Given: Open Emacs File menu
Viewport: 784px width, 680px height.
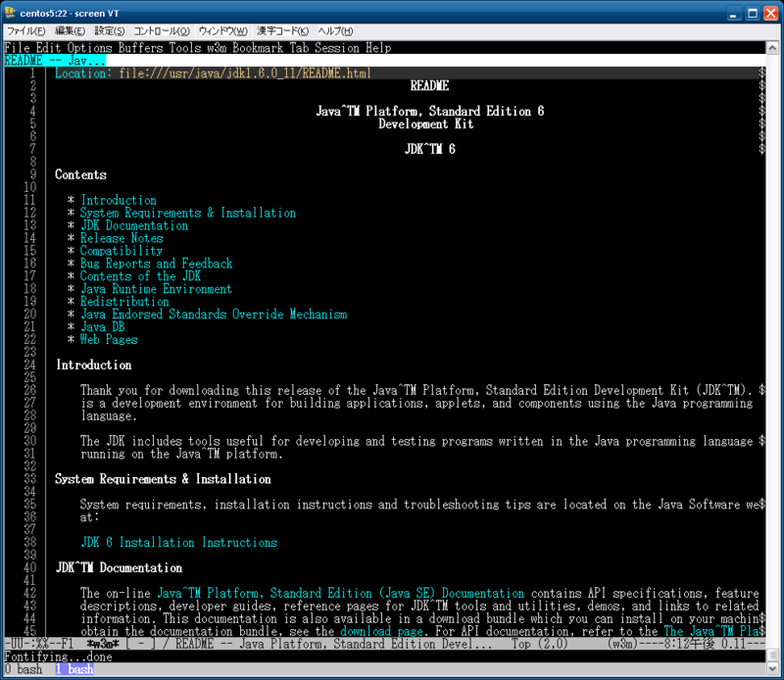Looking at the screenshot, I should (18, 48).
